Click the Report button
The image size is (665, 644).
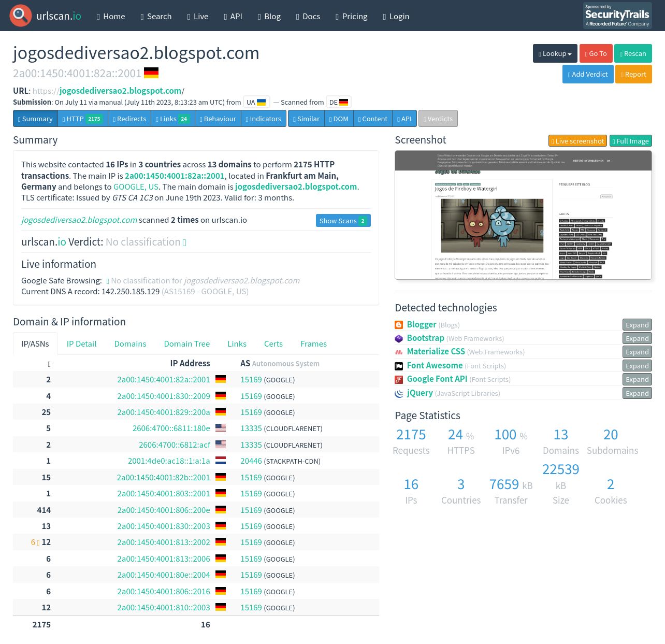(x=633, y=74)
